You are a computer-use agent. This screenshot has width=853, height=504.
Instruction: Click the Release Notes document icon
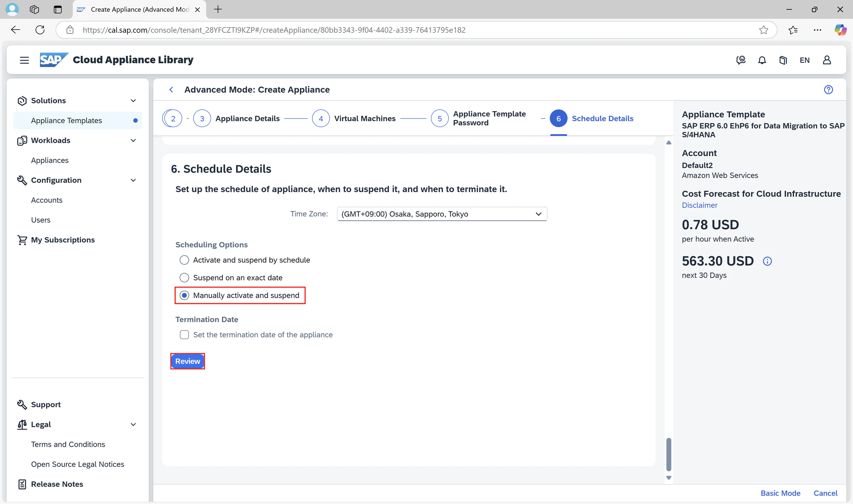[22, 484]
